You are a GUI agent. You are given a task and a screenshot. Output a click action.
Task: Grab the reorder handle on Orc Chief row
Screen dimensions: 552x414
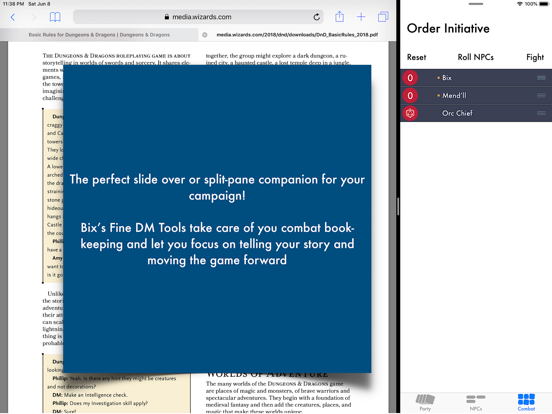coord(541,113)
